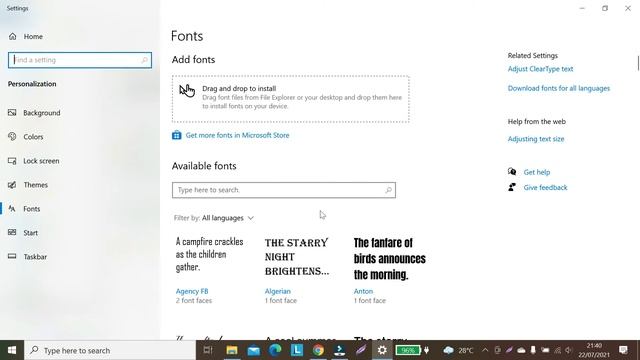Click the Background picture icon in sidebar
The width and height of the screenshot is (640, 360).
(x=12, y=112)
